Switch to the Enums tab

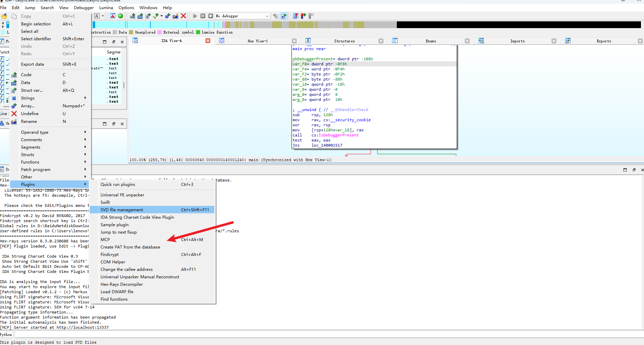(x=431, y=41)
